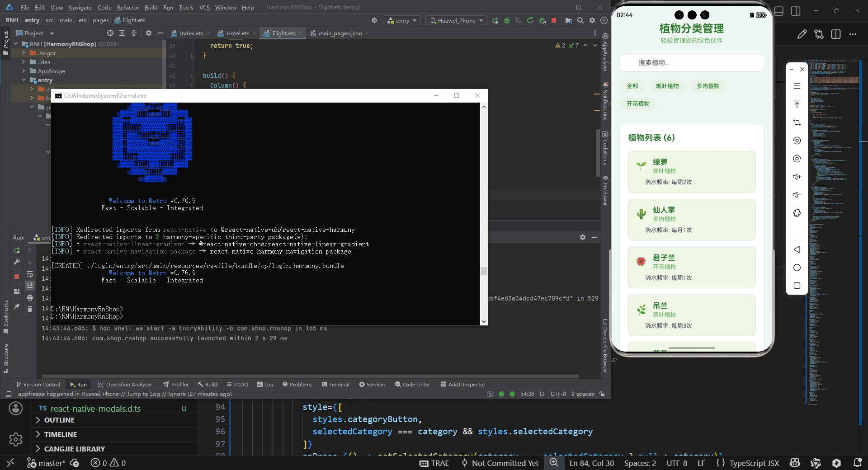The height and width of the screenshot is (470, 868).
Task: Open Run panel settings gear
Action: click(x=583, y=237)
